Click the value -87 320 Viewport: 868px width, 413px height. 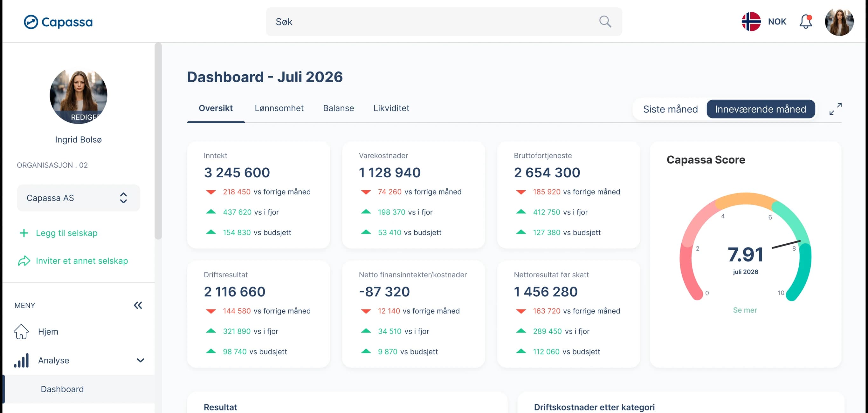[x=384, y=292]
